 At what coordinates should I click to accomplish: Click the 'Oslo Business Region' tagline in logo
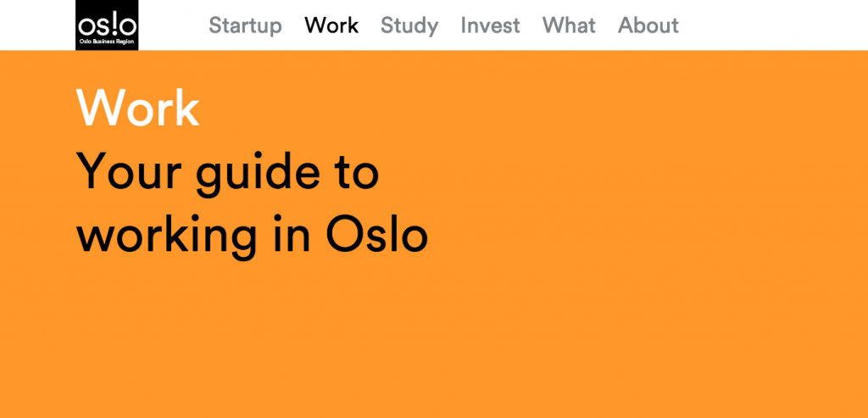pos(107,42)
